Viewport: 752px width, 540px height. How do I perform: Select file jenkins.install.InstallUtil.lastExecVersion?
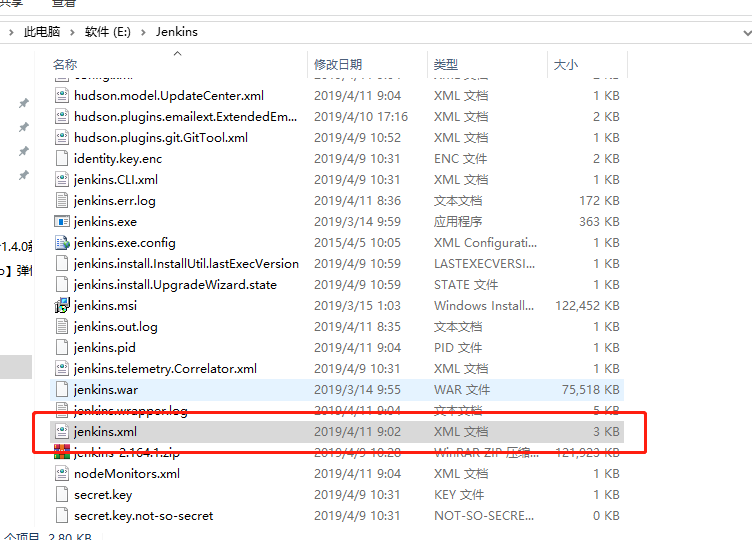point(186,264)
